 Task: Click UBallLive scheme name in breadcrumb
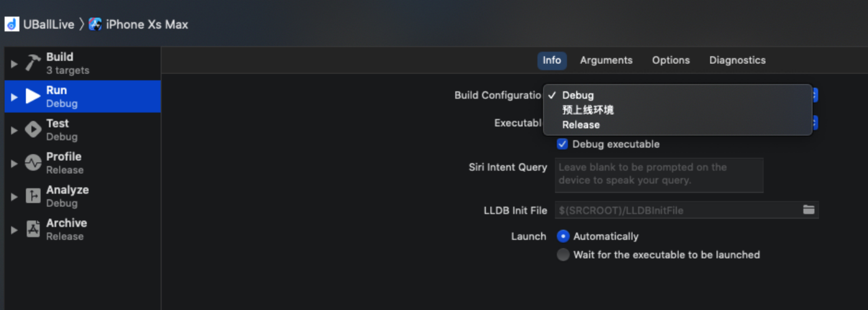(x=49, y=24)
